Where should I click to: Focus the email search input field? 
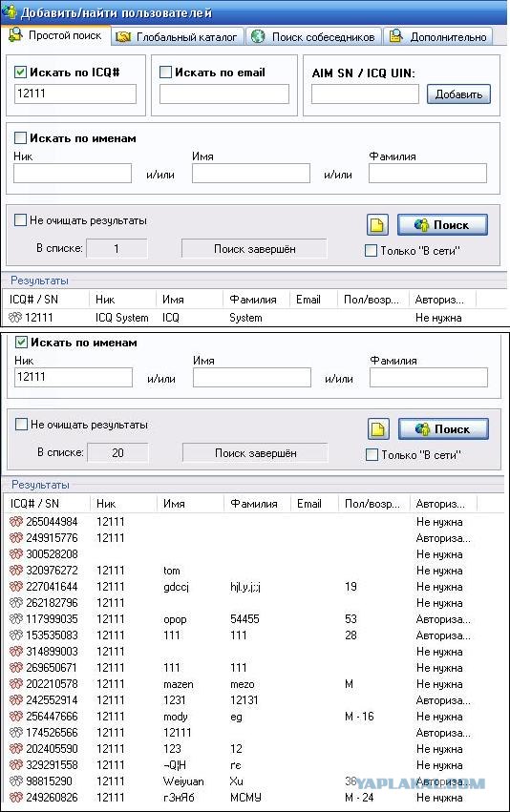tap(223, 94)
